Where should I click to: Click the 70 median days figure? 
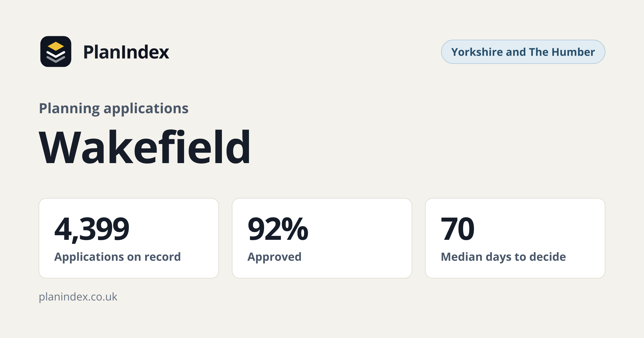point(458,229)
